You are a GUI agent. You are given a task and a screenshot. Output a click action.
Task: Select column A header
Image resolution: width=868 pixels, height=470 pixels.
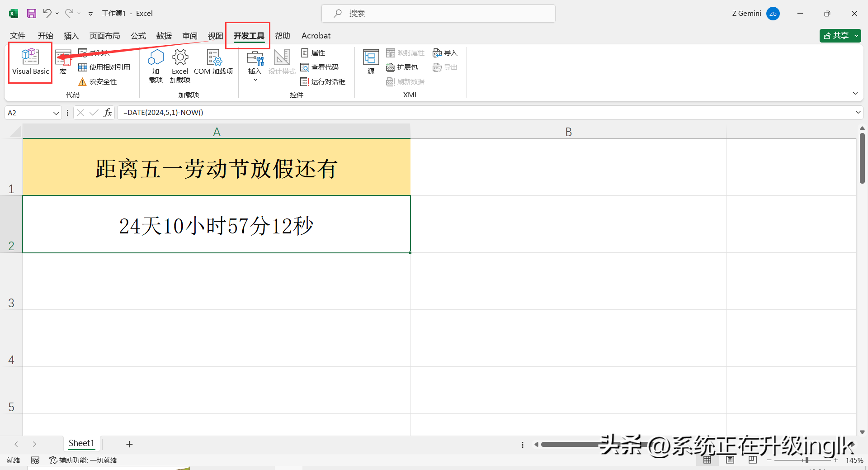tap(217, 132)
